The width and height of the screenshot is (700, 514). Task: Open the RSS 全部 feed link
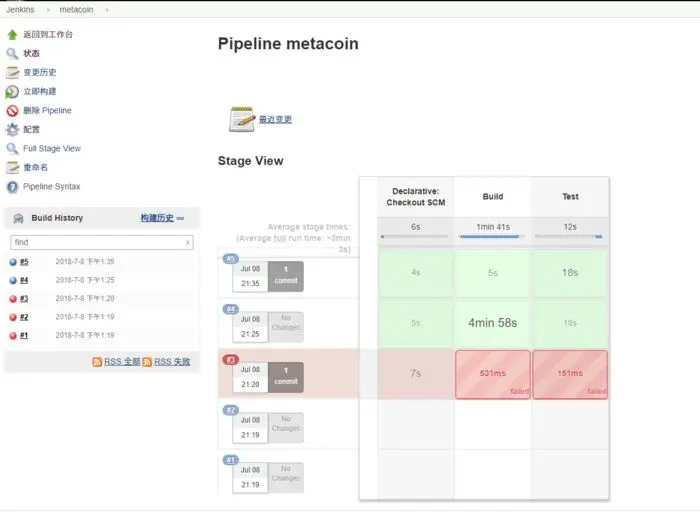point(122,362)
